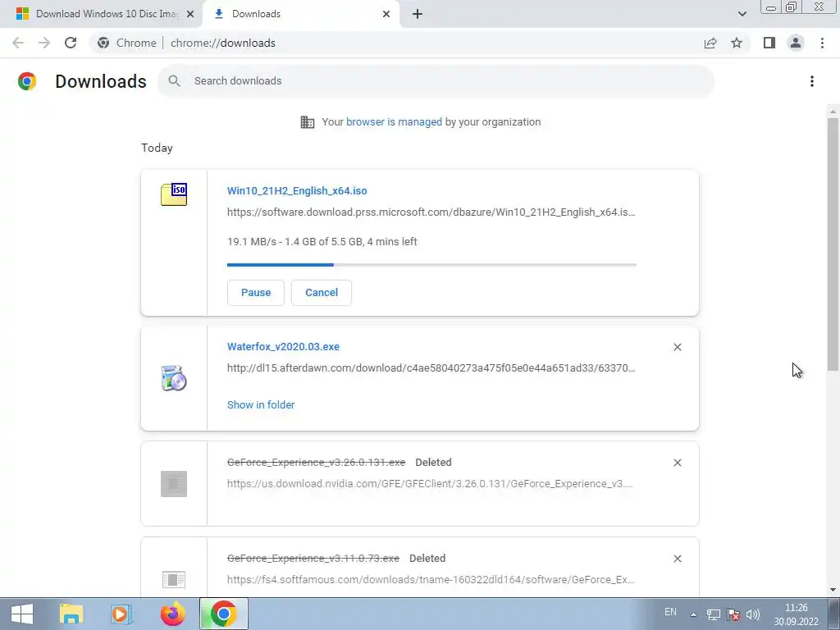Launch the media player from taskbar
Viewport: 840px width, 630px height.
[x=121, y=614]
